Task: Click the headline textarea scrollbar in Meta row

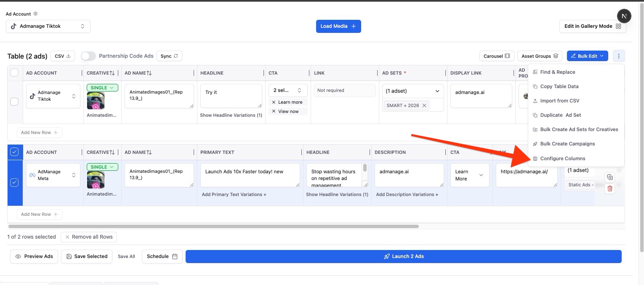Action: pos(365,168)
